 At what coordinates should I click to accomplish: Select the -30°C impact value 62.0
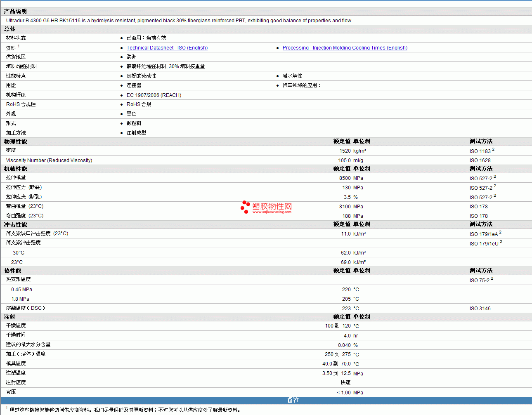(x=346, y=253)
